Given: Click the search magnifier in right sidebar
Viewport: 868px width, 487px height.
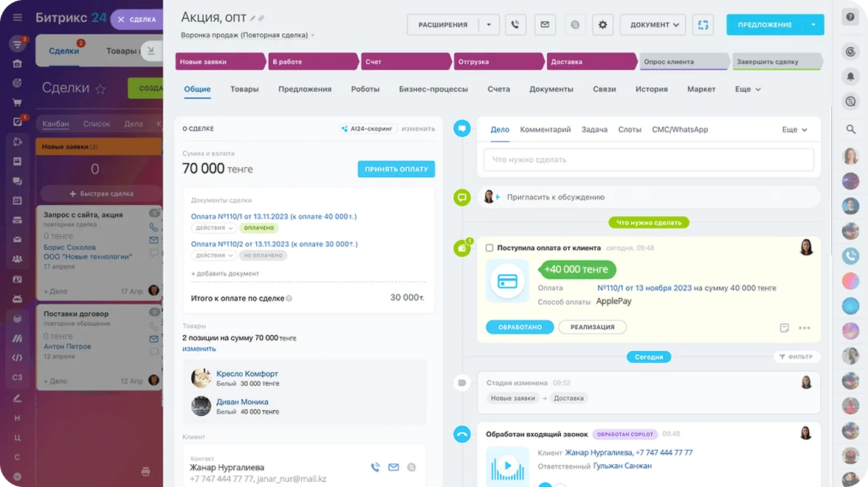Looking at the screenshot, I should pos(851,129).
